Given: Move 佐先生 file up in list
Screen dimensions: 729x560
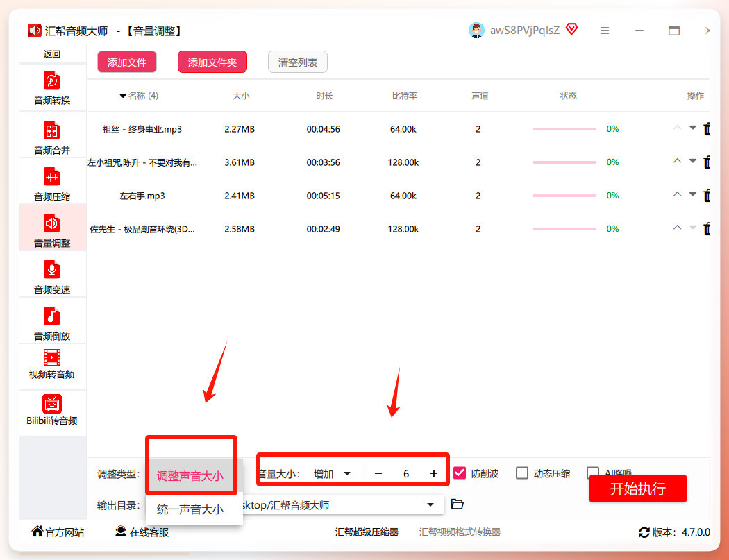Looking at the screenshot, I should tap(677, 227).
